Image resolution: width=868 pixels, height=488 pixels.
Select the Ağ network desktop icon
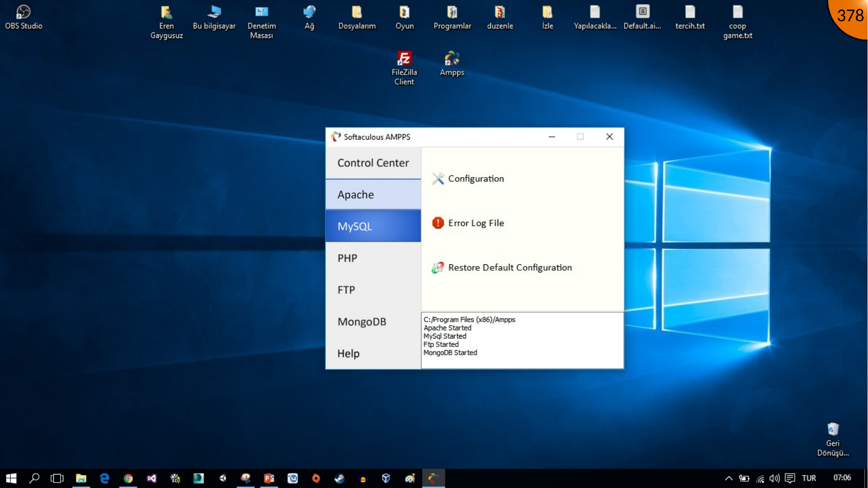pyautogui.click(x=310, y=18)
